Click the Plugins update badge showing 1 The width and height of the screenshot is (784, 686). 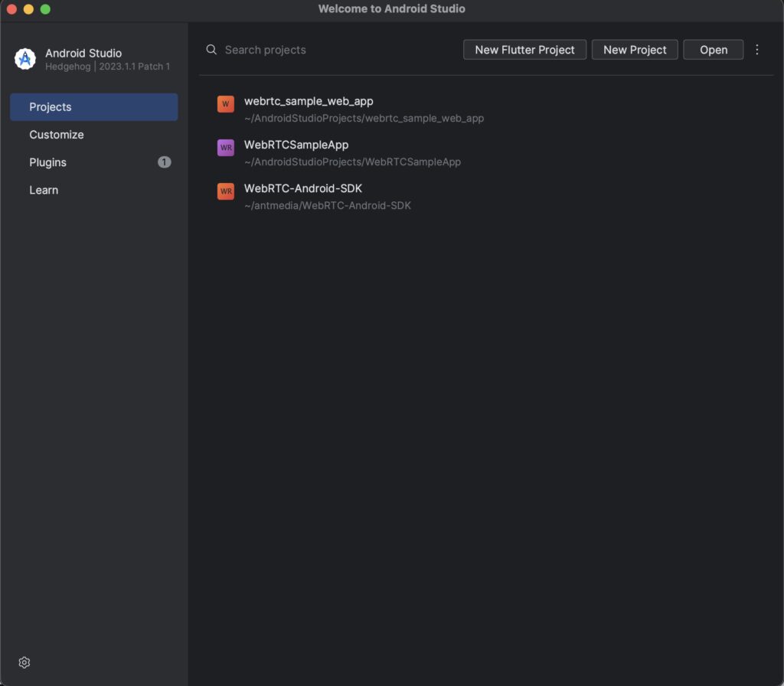coord(164,162)
